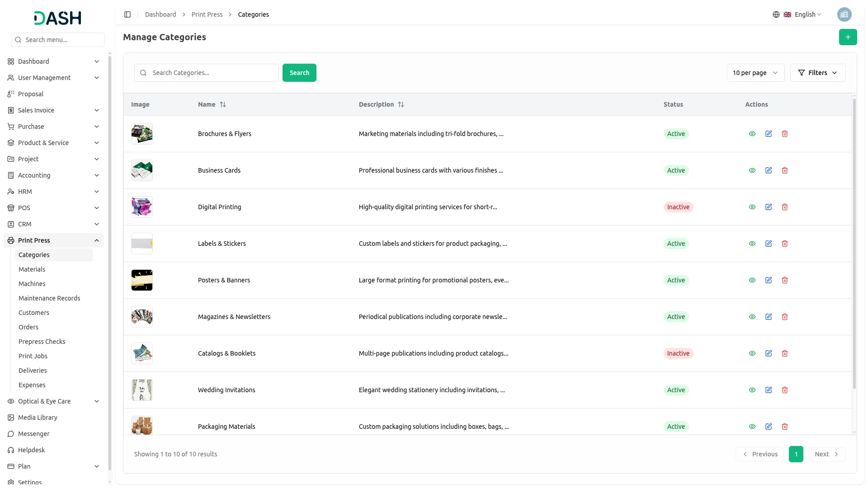Viewport: 868px width, 488px height.
Task: View Catalogs & Booklets with eye icon
Action: tap(752, 353)
